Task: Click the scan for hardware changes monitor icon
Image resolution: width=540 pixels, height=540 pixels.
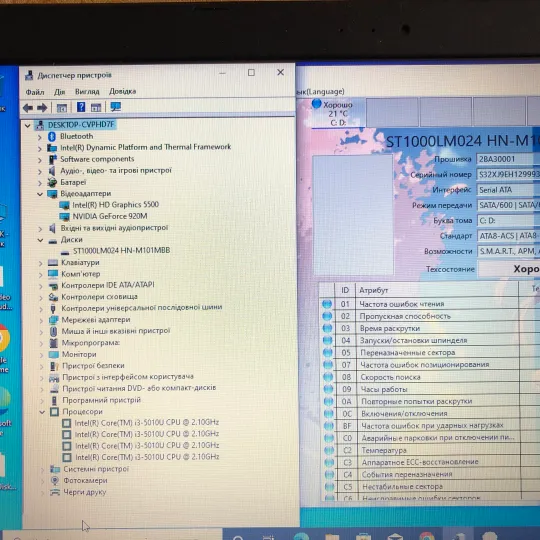Action: [115, 107]
